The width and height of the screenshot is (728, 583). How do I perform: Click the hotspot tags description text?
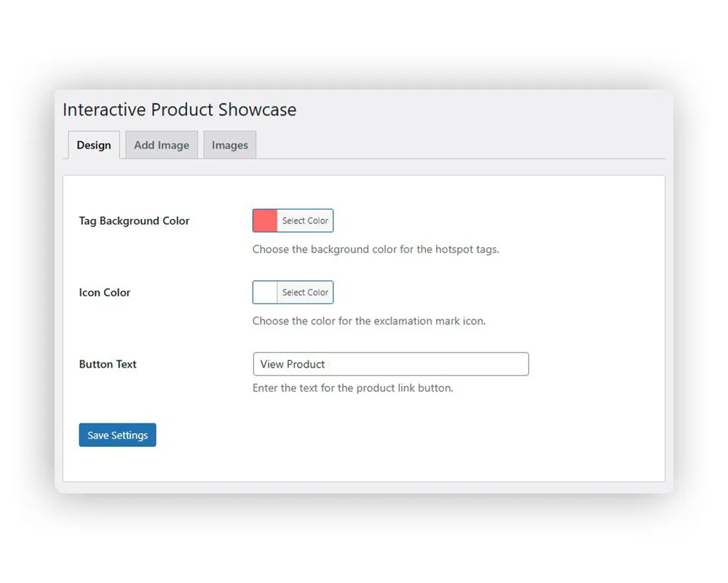point(376,249)
